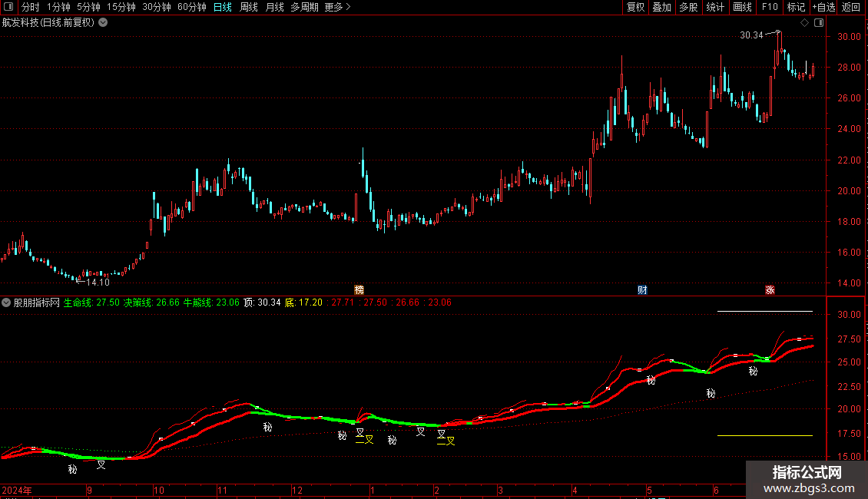Viewport: 868px width, 499px height.
Task: Click the 榜 event marker icon
Action: tap(359, 290)
